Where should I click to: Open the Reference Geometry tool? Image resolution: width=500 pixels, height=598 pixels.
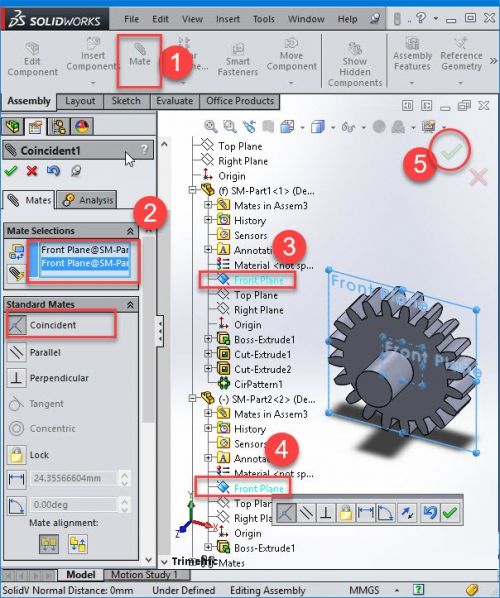[x=461, y=54]
